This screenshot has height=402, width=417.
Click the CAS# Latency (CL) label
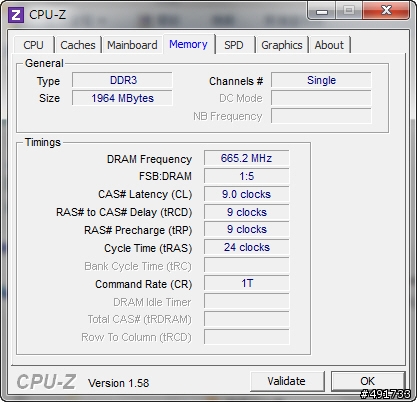145,194
